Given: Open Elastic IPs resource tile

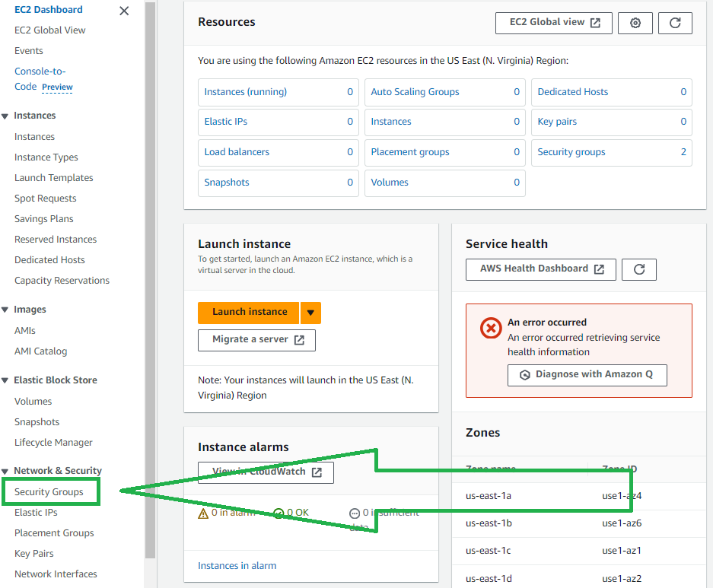Looking at the screenshot, I should click(x=279, y=122).
